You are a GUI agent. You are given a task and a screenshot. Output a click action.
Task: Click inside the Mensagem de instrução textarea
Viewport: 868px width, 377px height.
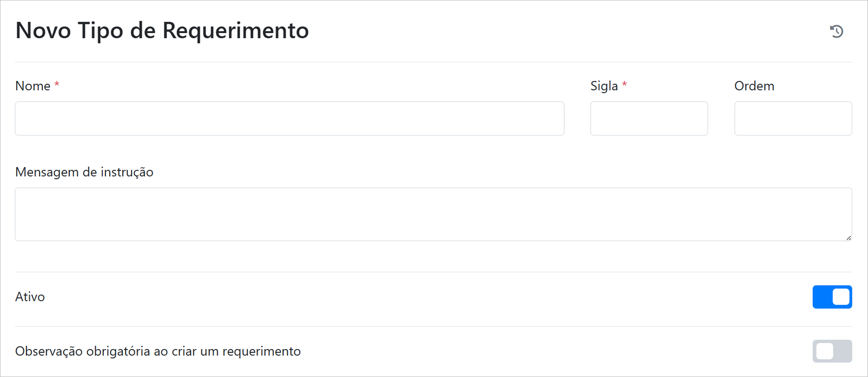pos(432,214)
